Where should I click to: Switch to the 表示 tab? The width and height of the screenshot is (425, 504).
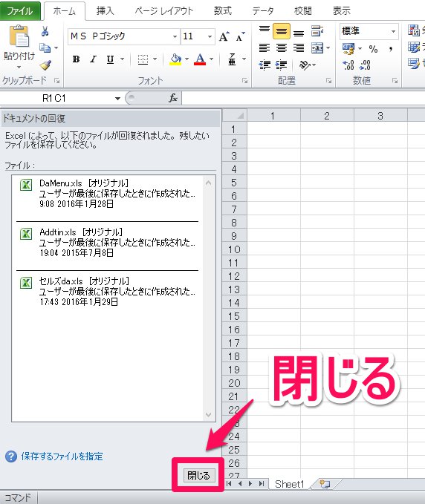(x=341, y=11)
